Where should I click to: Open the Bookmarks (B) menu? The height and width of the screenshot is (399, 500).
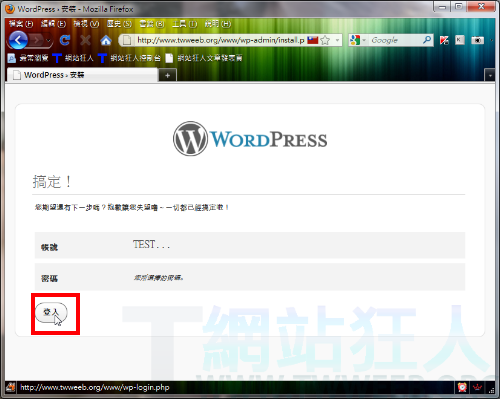click(x=152, y=24)
